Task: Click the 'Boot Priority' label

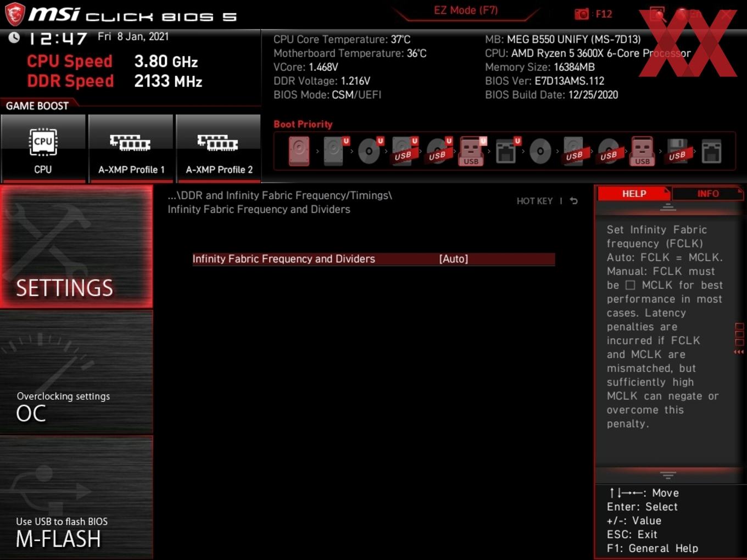Action: [x=303, y=124]
